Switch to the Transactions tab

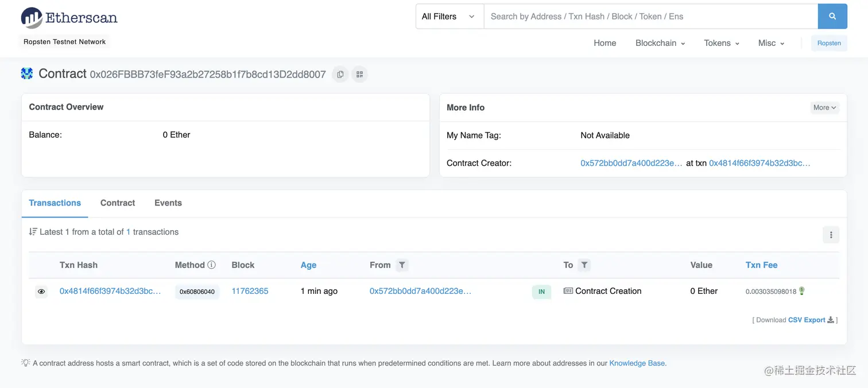coord(55,203)
